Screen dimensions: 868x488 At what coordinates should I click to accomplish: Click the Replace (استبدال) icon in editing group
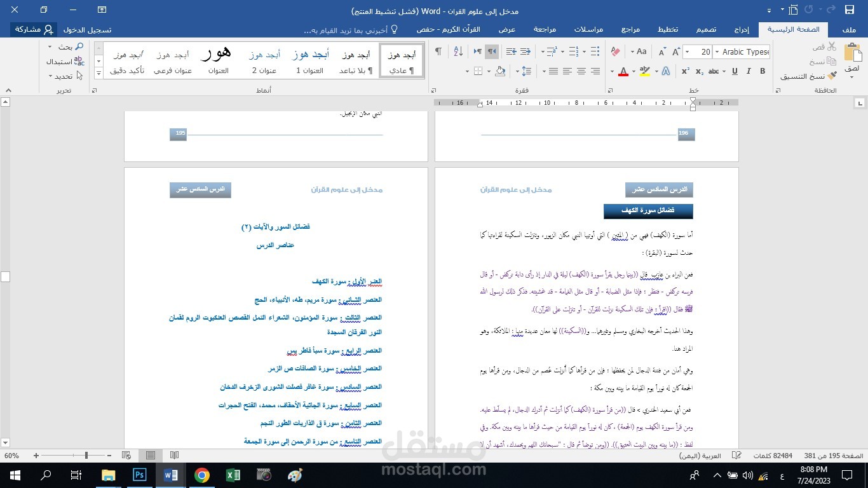(x=79, y=61)
